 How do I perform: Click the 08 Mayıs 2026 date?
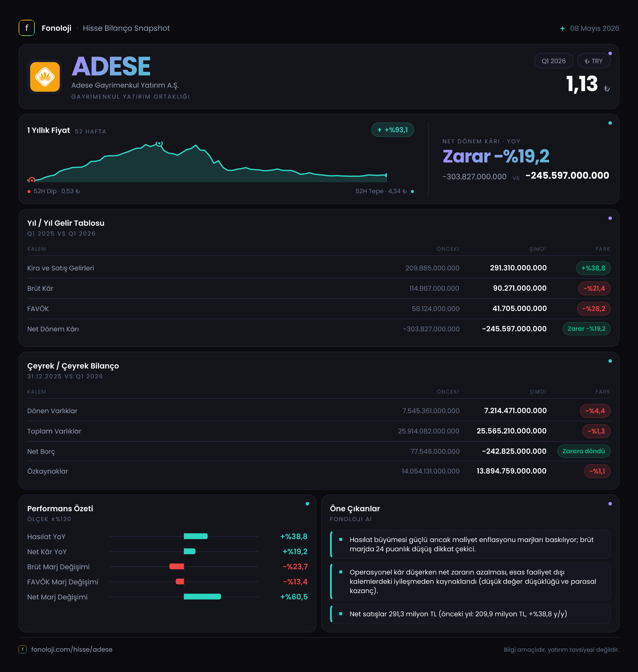(x=594, y=28)
